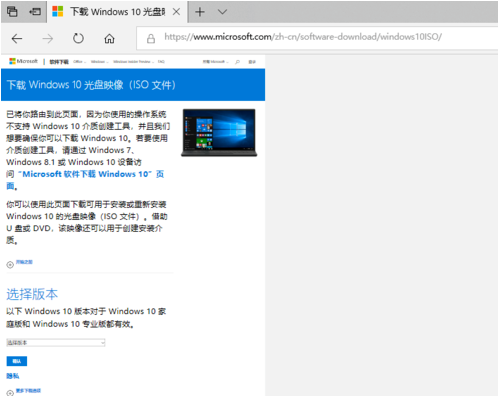Open the 软件下载 header link

tap(59, 62)
